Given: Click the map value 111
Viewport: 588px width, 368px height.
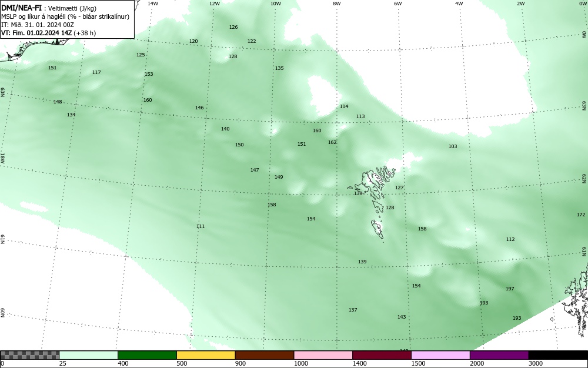Looking at the screenshot, I should [201, 226].
